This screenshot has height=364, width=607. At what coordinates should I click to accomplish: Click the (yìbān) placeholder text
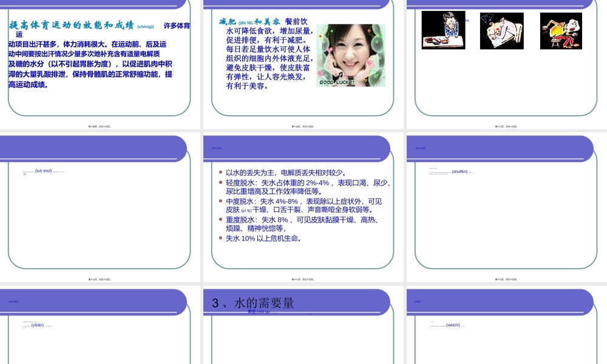38,326
